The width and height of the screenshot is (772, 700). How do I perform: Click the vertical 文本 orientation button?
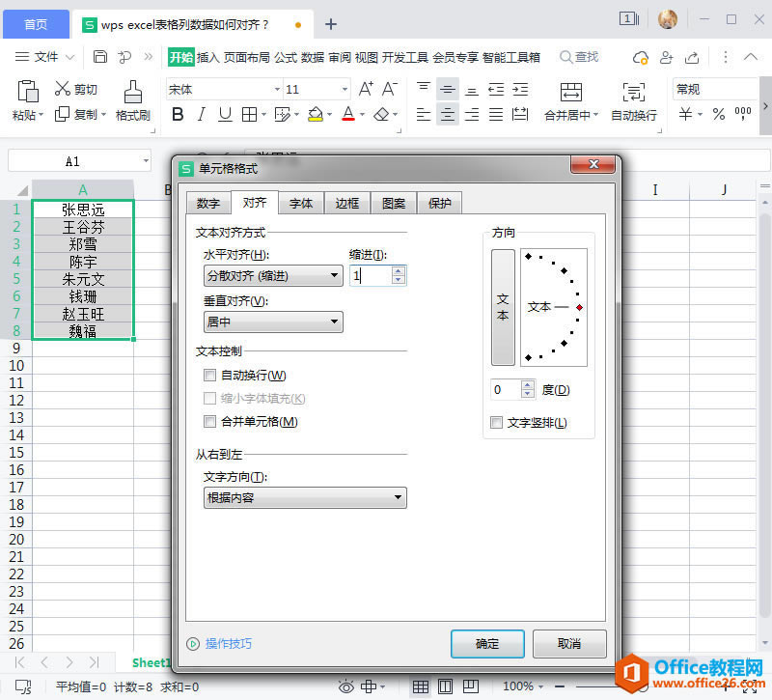[x=503, y=307]
